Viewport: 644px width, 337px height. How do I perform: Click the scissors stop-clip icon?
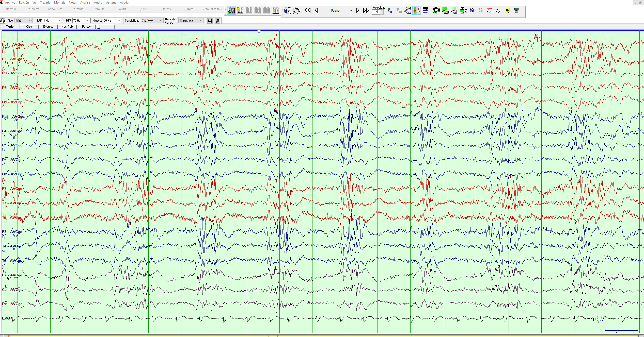(x=399, y=11)
